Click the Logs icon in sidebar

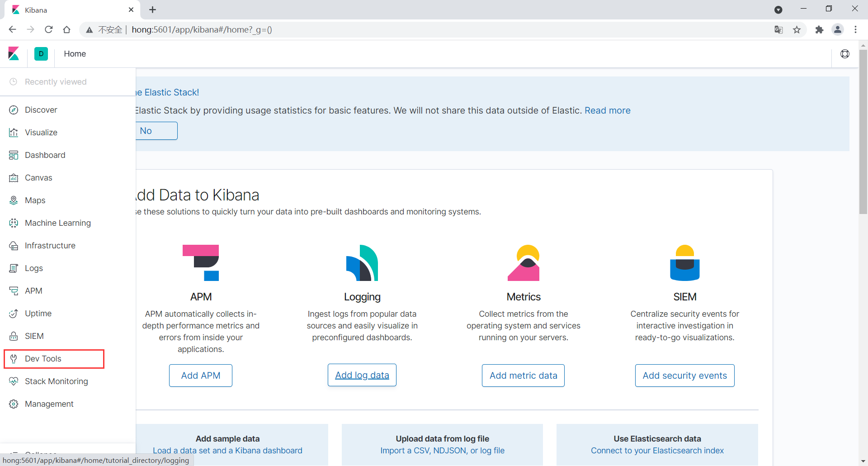pos(14,268)
